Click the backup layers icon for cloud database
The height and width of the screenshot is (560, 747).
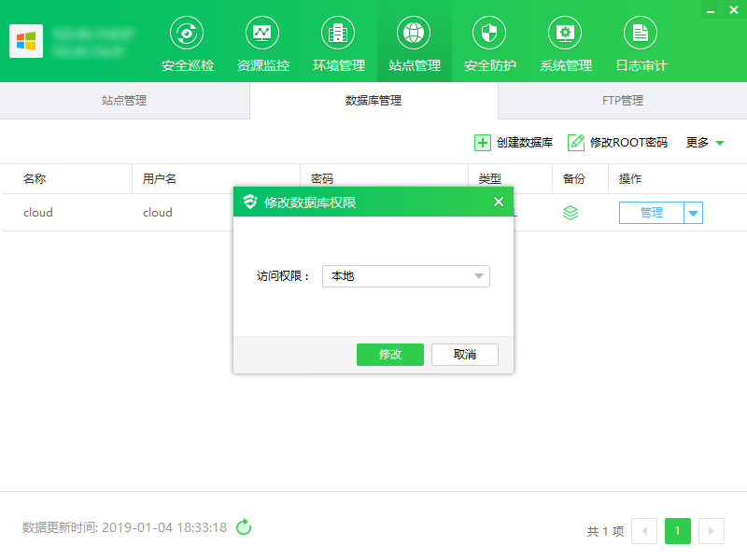tap(571, 213)
